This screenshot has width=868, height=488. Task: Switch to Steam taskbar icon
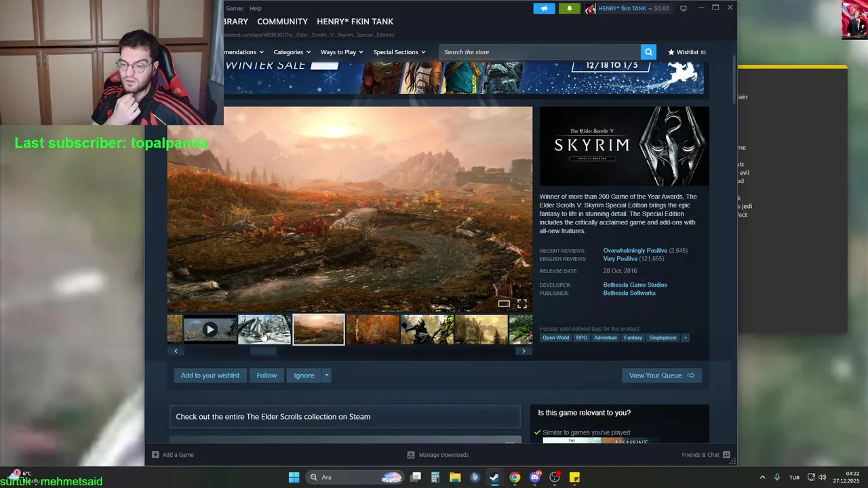tap(494, 477)
